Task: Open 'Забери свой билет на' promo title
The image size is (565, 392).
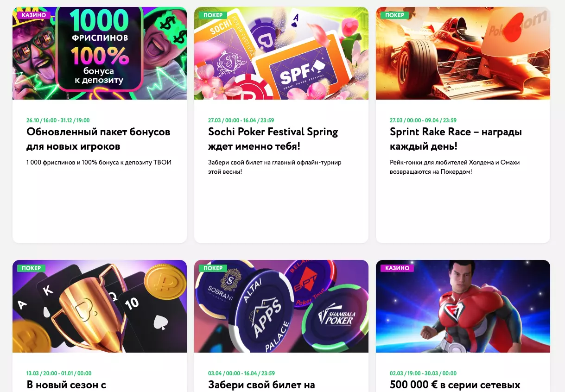Action: click(x=261, y=385)
